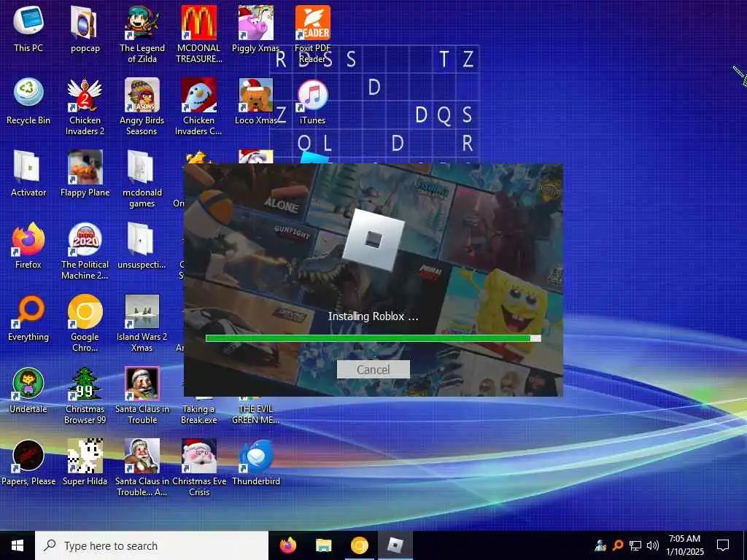
Task: Select the unsuspecti... folder
Action: (142, 245)
